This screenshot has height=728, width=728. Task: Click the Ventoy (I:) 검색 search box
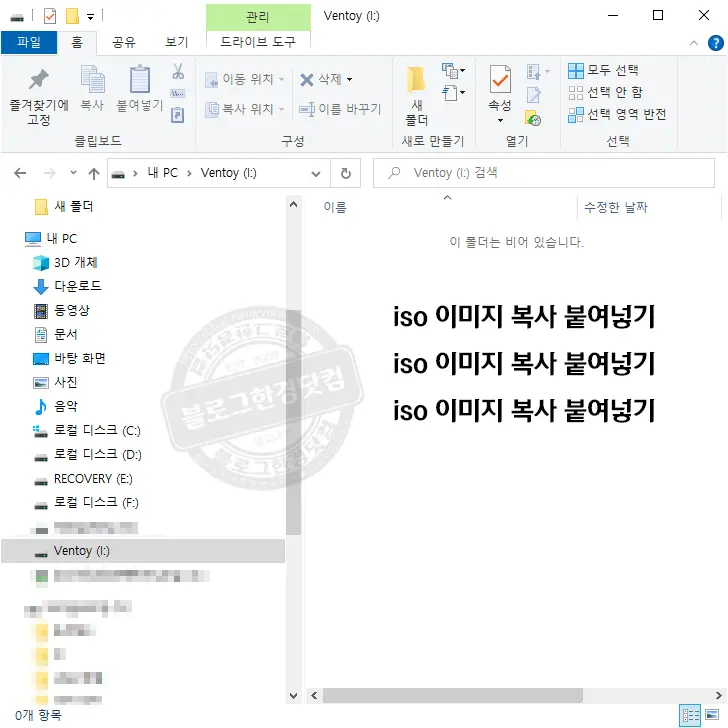pyautogui.click(x=543, y=173)
